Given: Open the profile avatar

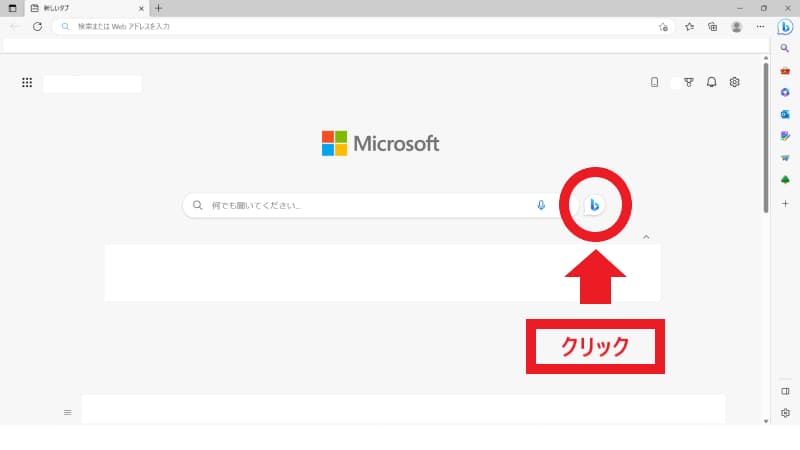Looking at the screenshot, I should coord(736,27).
